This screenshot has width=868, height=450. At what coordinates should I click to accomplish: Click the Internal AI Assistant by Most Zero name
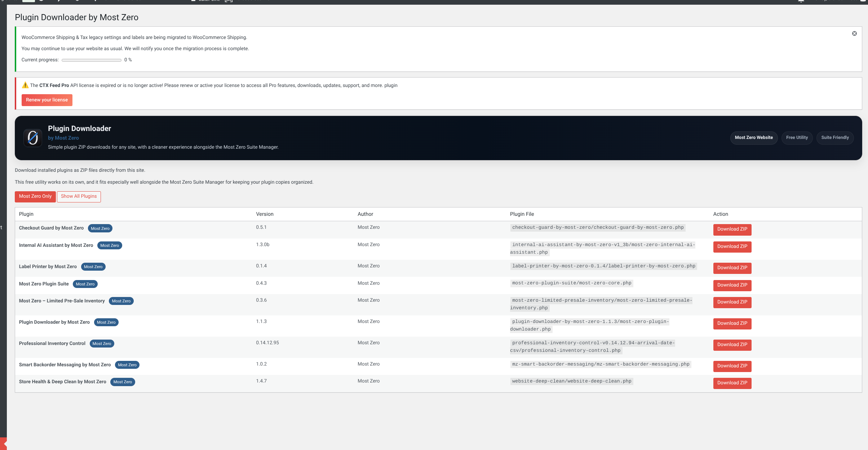tap(56, 245)
